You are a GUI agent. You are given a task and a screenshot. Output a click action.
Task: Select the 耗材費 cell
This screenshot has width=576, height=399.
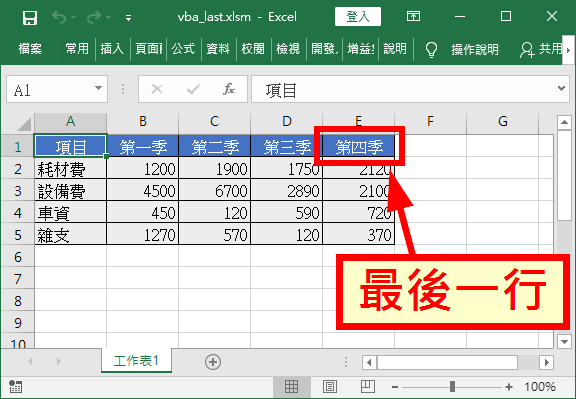pyautogui.click(x=71, y=169)
